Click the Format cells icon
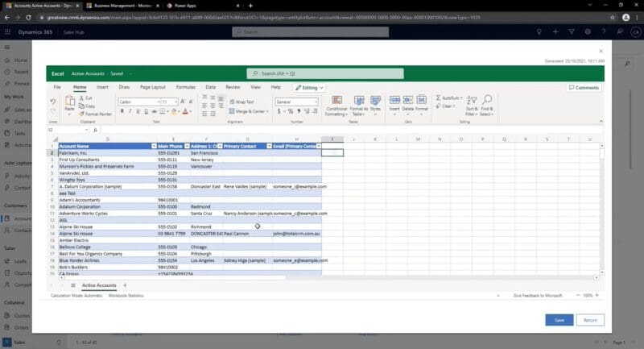The width and height of the screenshot is (644, 349). pyautogui.click(x=421, y=100)
